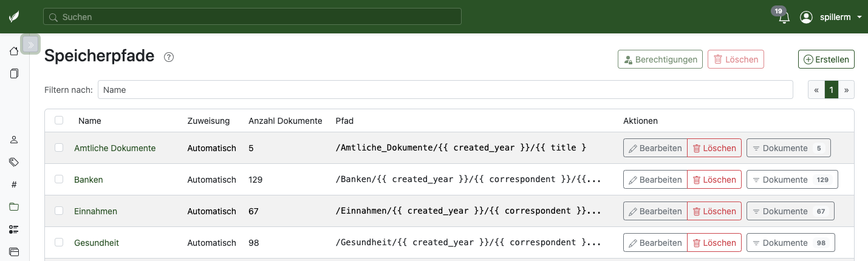The image size is (868, 261).
Task: Focus the Suchen search field
Action: click(252, 17)
